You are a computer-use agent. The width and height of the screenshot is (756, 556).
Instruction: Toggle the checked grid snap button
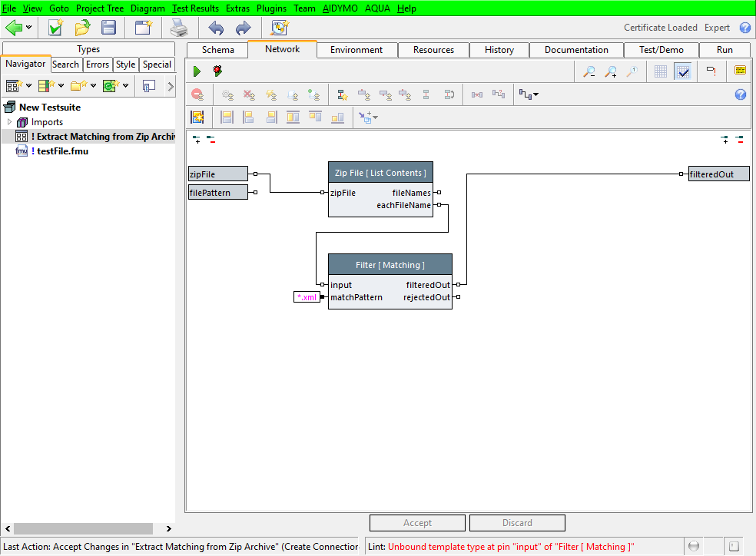(x=682, y=71)
